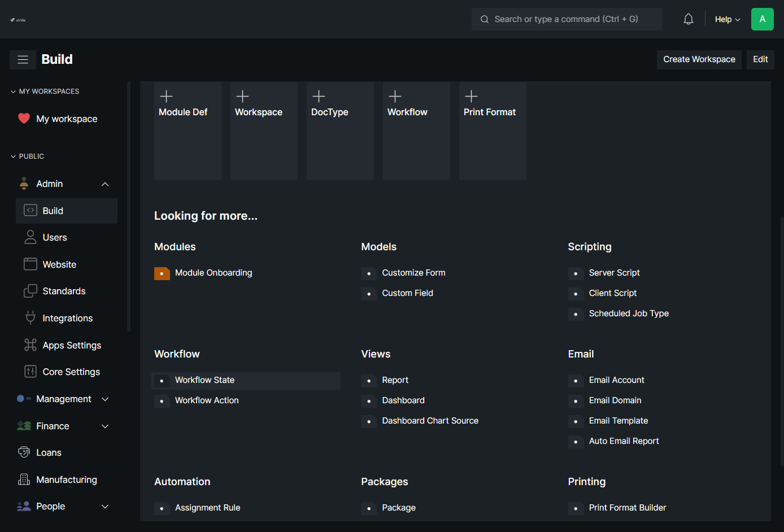Focus the search or command input field
Image resolution: width=784 pixels, height=532 pixels.
click(x=567, y=19)
